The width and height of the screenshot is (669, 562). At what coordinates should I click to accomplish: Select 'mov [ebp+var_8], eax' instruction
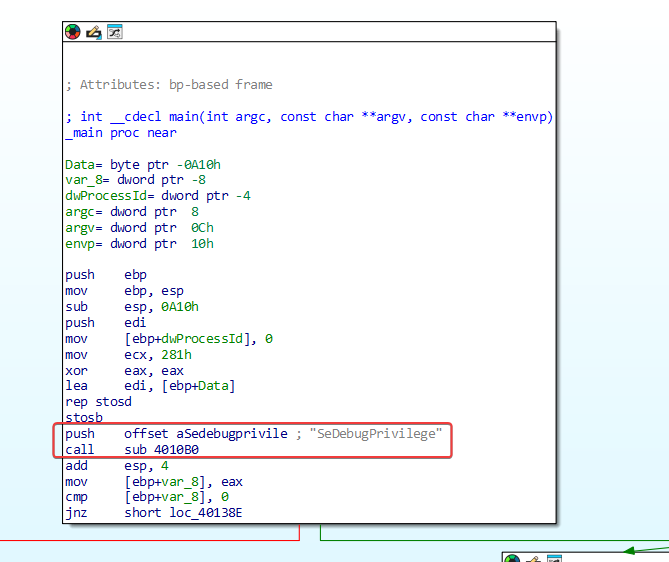point(154,482)
